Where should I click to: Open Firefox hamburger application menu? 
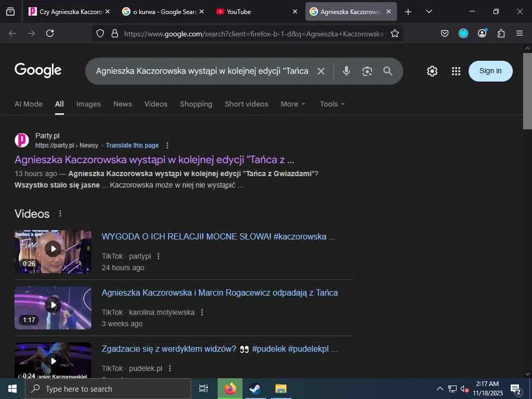pyautogui.click(x=520, y=33)
